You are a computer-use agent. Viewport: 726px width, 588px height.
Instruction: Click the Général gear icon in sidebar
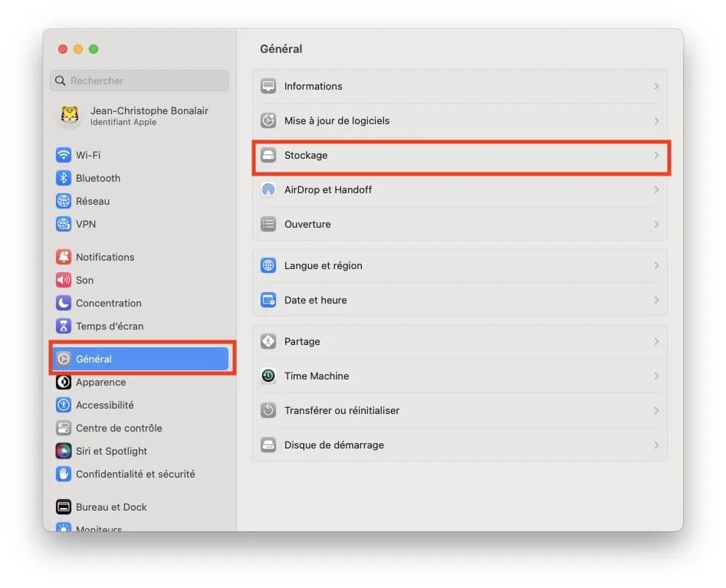(64, 359)
